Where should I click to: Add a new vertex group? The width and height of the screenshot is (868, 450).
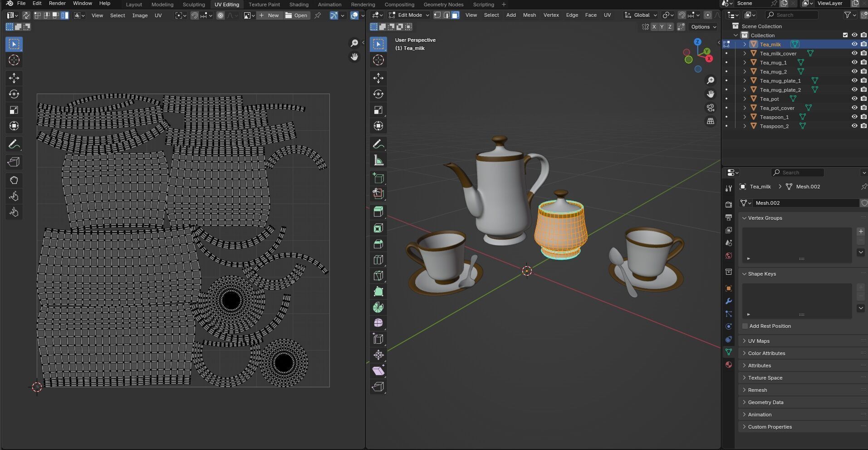pos(861,232)
